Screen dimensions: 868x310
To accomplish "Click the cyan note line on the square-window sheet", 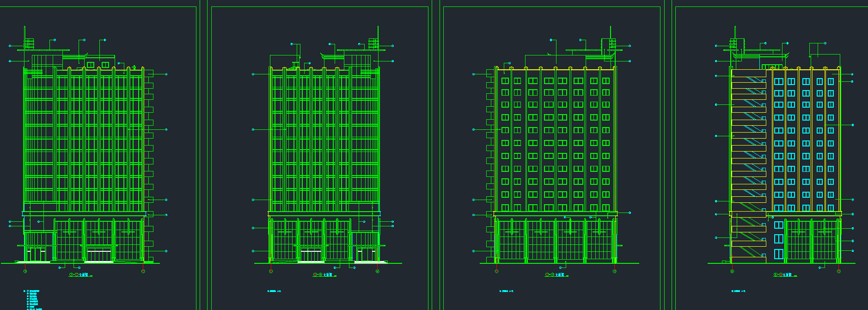I will (x=507, y=291).
